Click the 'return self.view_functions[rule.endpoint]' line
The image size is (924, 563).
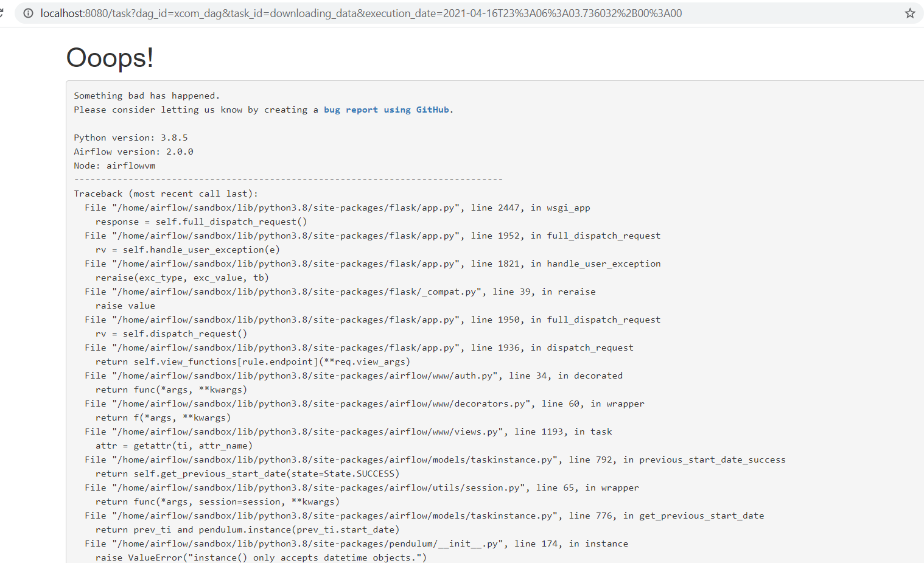pyautogui.click(x=253, y=362)
